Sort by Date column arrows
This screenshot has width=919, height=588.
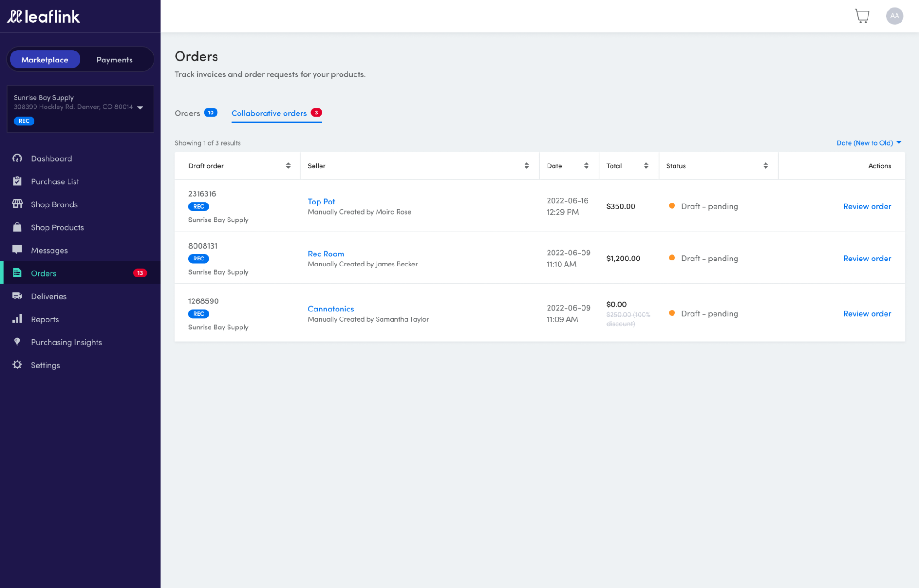click(x=586, y=165)
